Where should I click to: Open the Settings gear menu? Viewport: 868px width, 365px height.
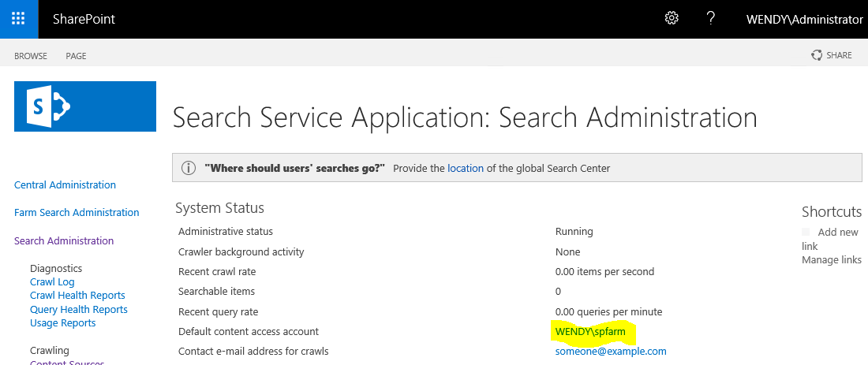click(672, 18)
